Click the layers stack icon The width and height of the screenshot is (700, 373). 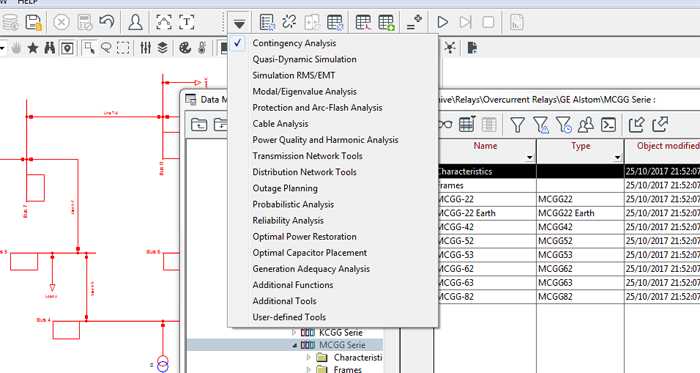(x=162, y=48)
